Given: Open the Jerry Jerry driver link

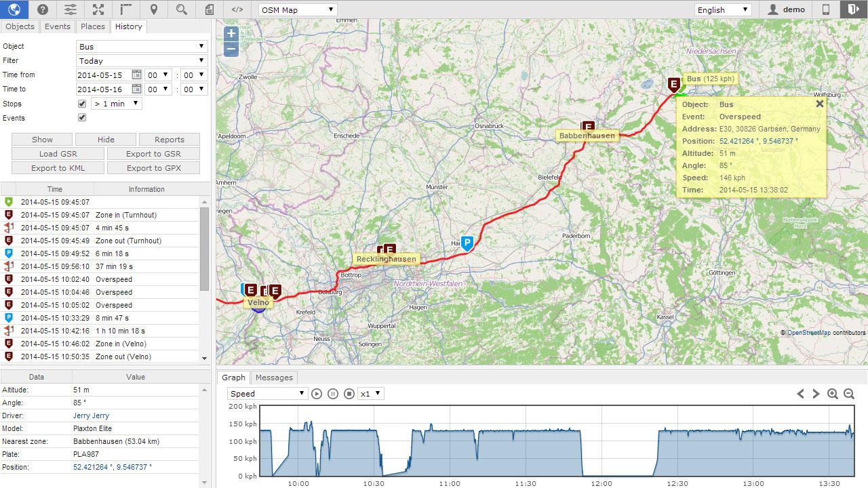Looking at the screenshot, I should (91, 415).
